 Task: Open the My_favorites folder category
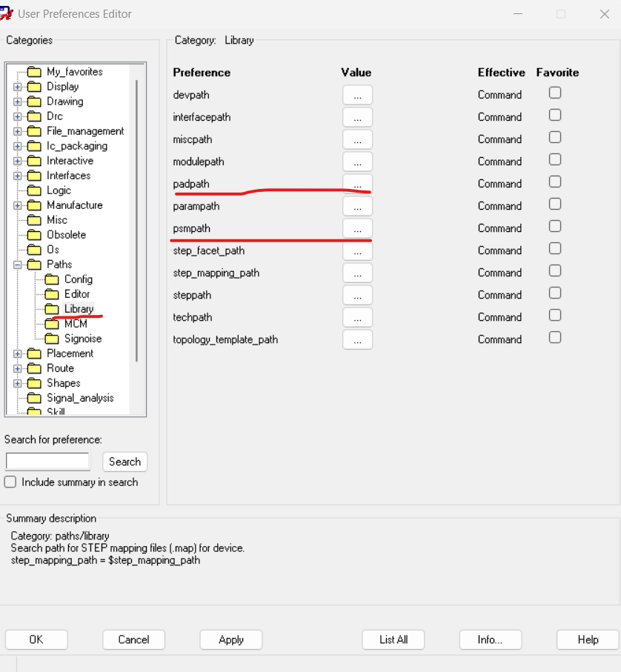[x=75, y=72]
